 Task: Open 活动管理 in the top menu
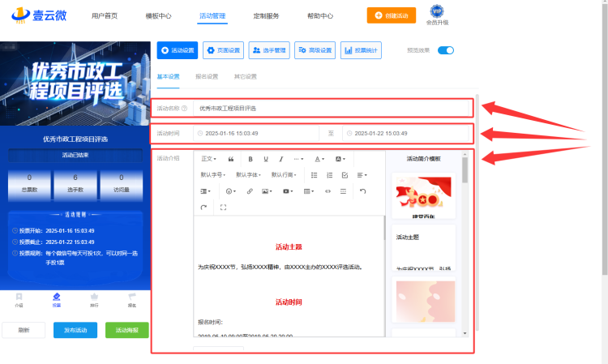[212, 16]
